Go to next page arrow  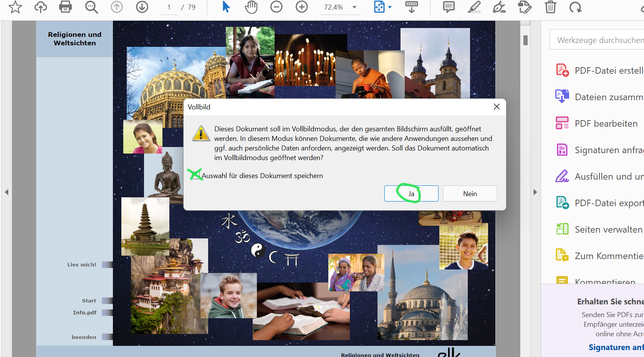point(142,7)
